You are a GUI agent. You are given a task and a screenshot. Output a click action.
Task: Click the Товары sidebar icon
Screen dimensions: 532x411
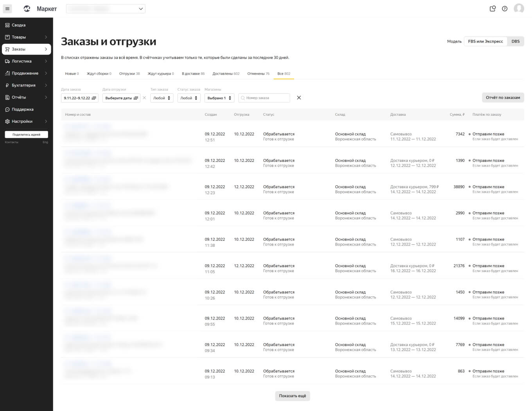pyautogui.click(x=7, y=37)
